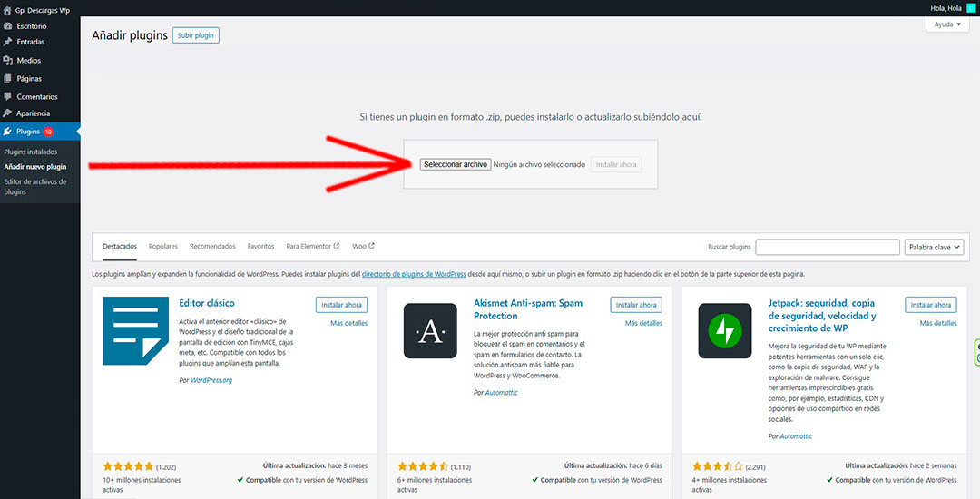Viewport: 980px width, 499px height.
Task: Install the Akismet Anti-spam plugin
Action: [x=635, y=306]
